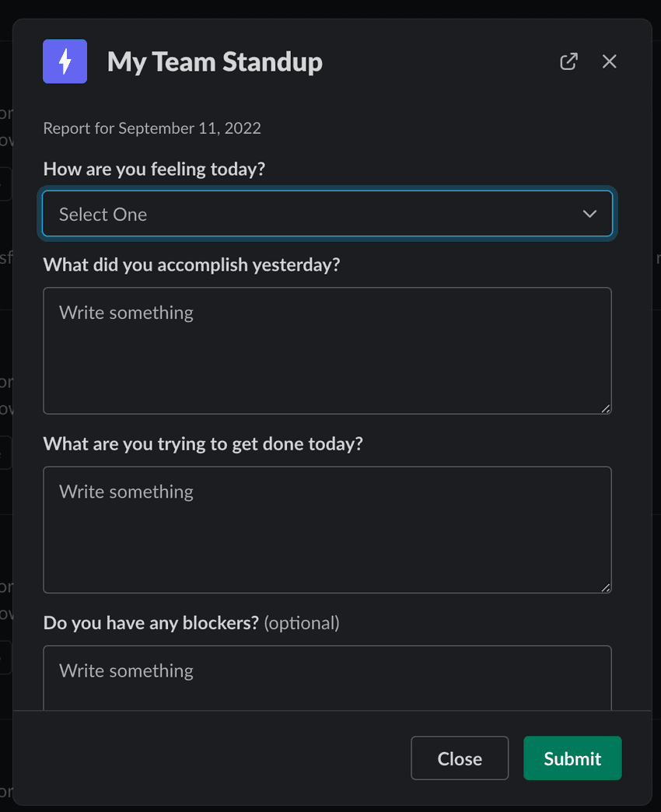Click the "What did you accomplish yesterday?" label

(191, 264)
